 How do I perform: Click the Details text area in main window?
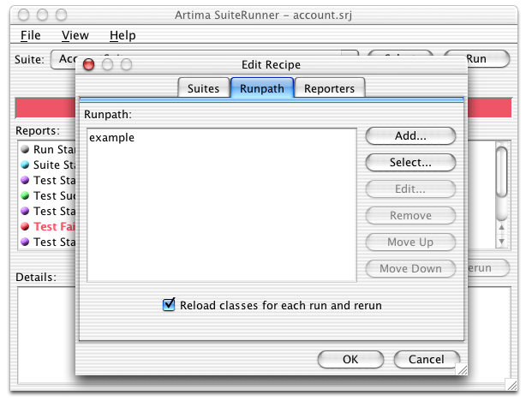(x=45, y=335)
